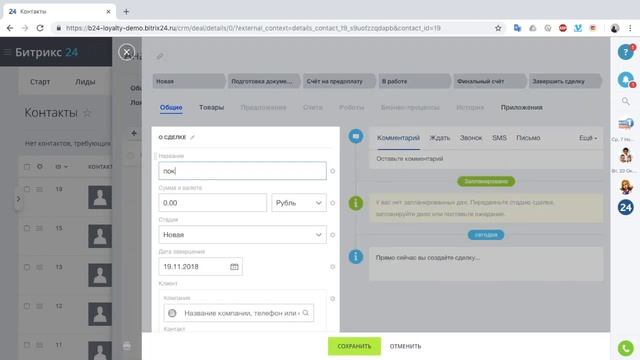Save the deal with СОХРАНИТЬ

coord(354,346)
